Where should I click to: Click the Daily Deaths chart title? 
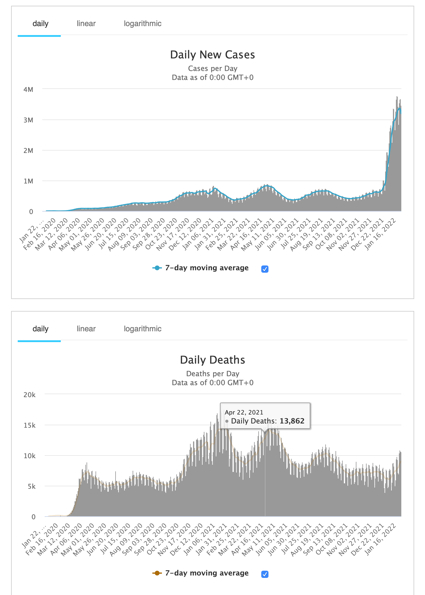pyautogui.click(x=212, y=360)
